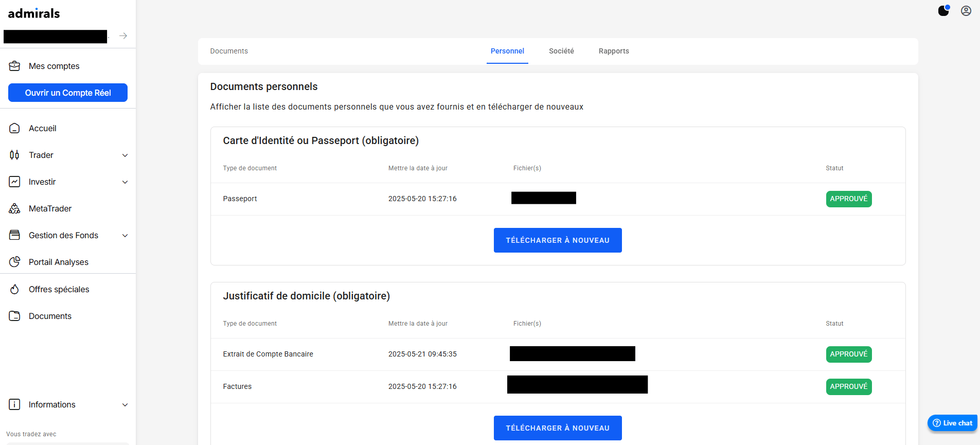Expand the Informations chevron
Viewport: 980px width, 445px height.
coord(125,405)
